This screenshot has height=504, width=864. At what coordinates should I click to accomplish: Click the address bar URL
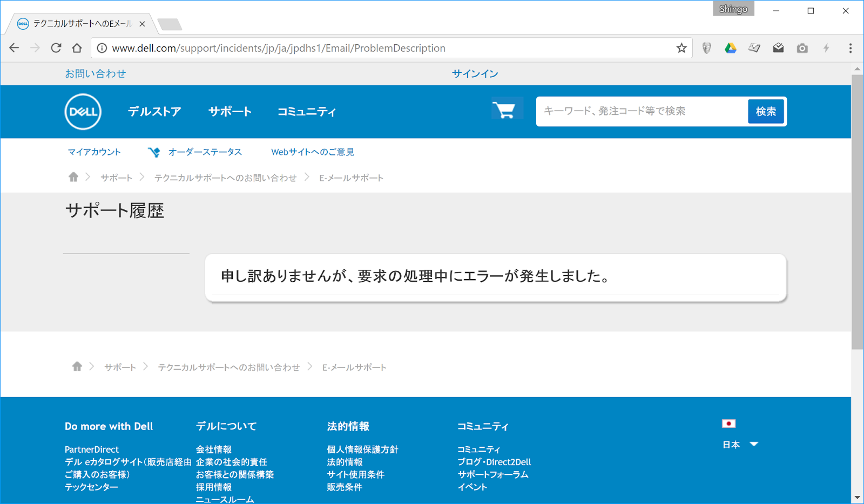(x=279, y=48)
